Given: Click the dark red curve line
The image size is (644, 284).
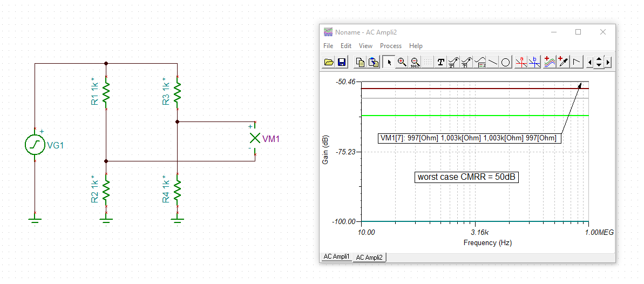Looking at the screenshot, I should pos(475,89).
